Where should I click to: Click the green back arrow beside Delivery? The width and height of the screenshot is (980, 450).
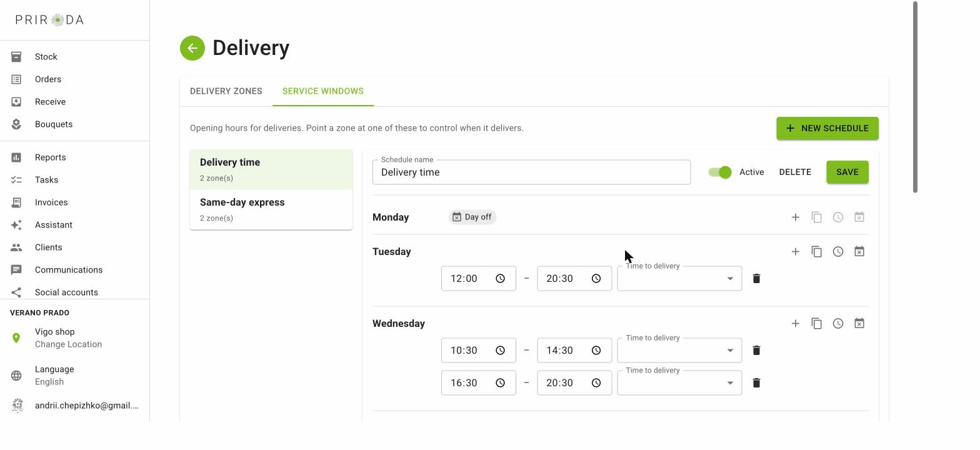pyautogui.click(x=192, y=48)
